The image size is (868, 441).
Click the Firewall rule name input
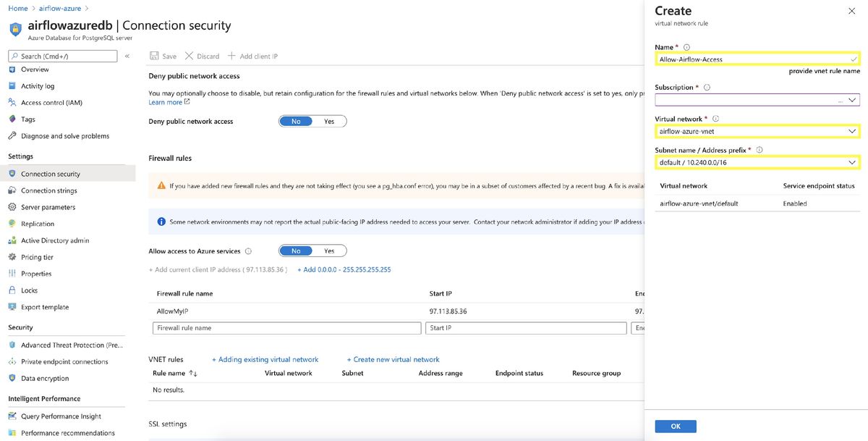click(287, 328)
